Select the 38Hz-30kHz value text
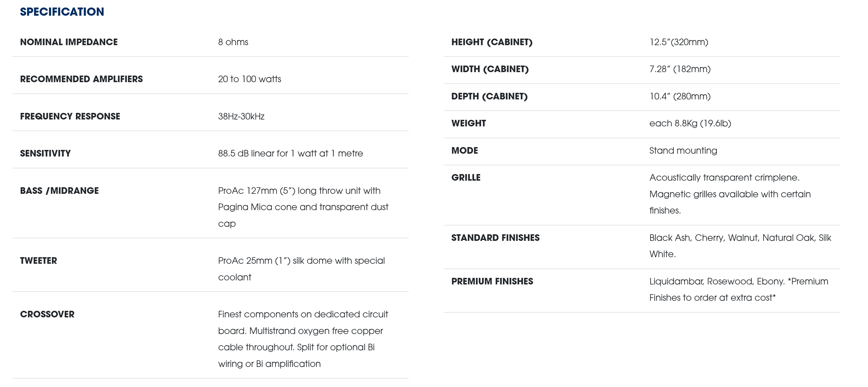868x387 pixels. tap(241, 116)
